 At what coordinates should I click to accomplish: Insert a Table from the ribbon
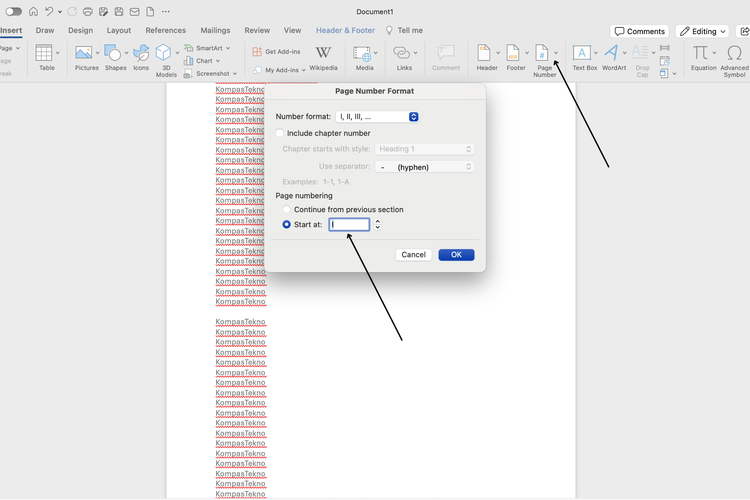(x=47, y=57)
